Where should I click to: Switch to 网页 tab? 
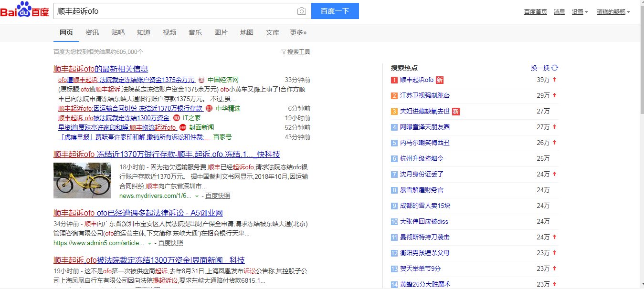(x=66, y=32)
